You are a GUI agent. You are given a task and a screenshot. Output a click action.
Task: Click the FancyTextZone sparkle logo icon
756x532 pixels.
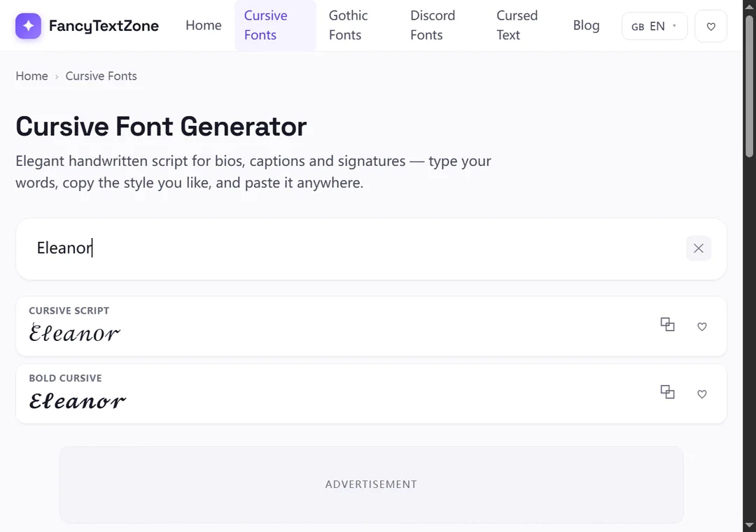pos(28,26)
